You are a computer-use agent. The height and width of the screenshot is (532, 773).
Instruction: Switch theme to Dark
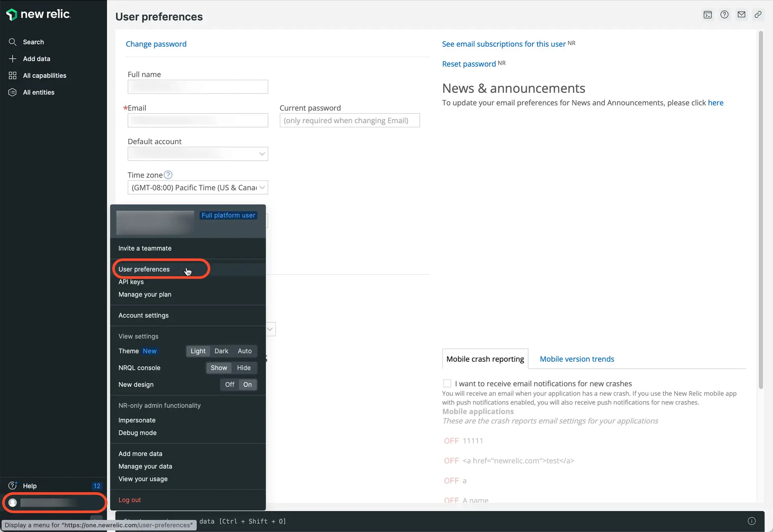point(221,351)
